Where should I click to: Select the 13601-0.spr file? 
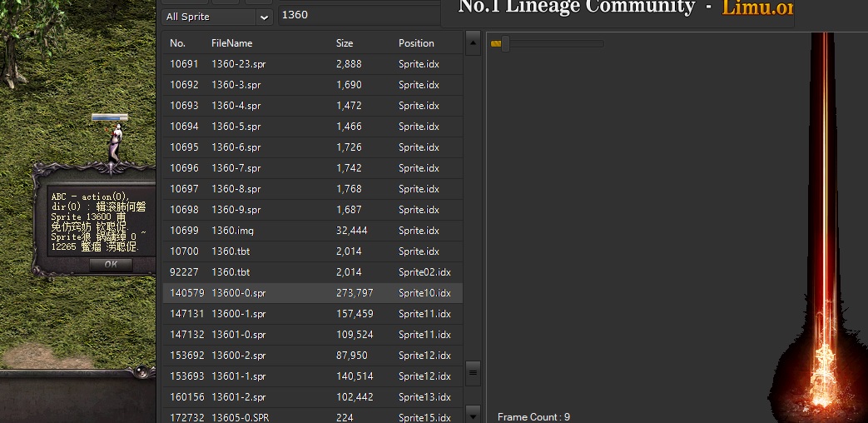(313, 335)
